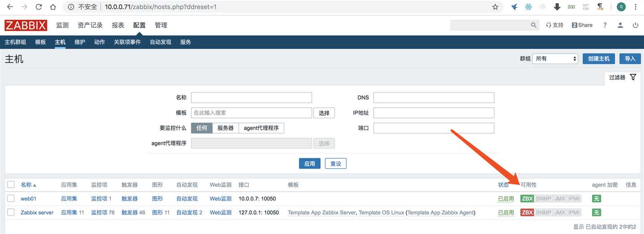Click the IPMI badge in Zabbix server row
The height and width of the screenshot is (234, 644).
(x=574, y=213)
